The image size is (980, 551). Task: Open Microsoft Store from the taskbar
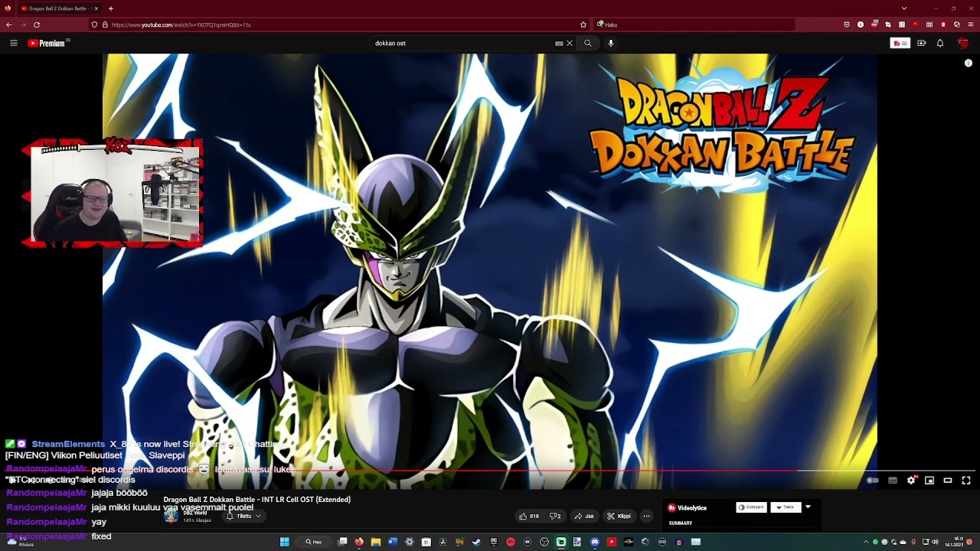coord(426,542)
